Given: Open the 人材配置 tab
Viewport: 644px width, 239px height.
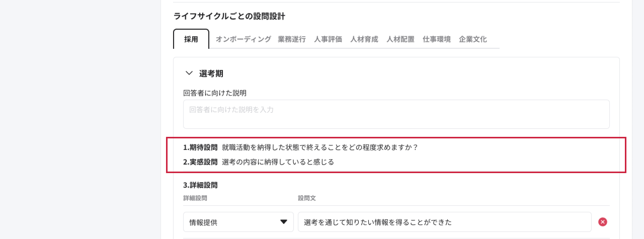Looking at the screenshot, I should (400, 39).
